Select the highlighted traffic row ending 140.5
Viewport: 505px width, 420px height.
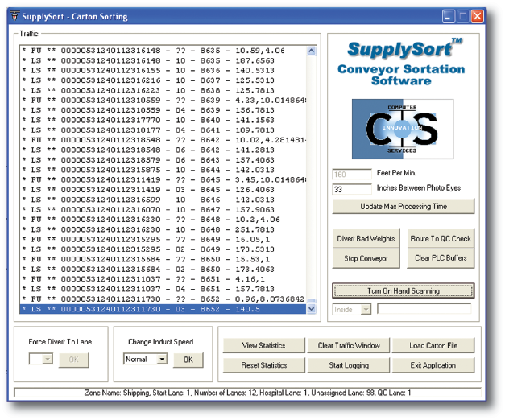coord(161,308)
